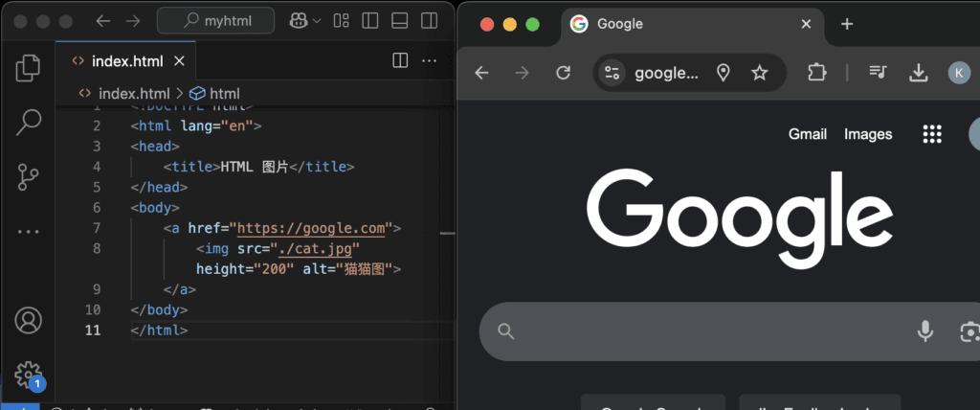
Task: Start voice search with the microphone icon
Action: pyautogui.click(x=925, y=331)
